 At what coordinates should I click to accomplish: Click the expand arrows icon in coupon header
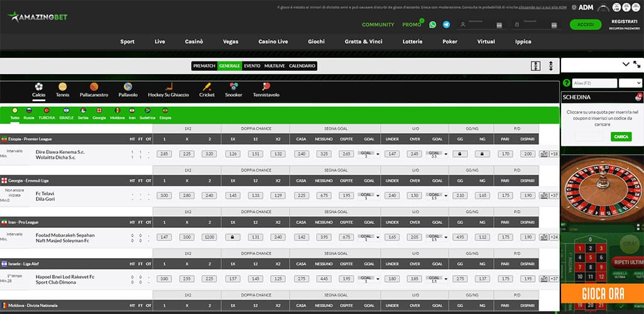[x=636, y=65]
